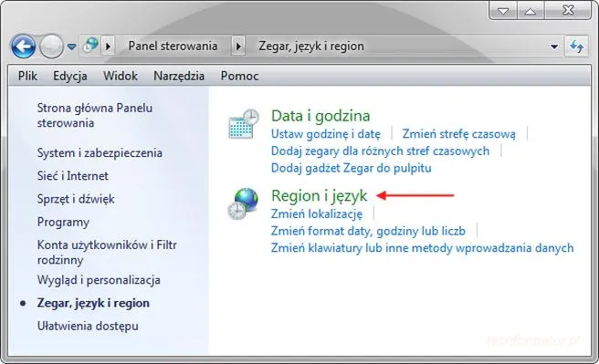This screenshot has height=364, width=599.
Task: Click Ustaw godzinę i datę
Action: (326, 134)
